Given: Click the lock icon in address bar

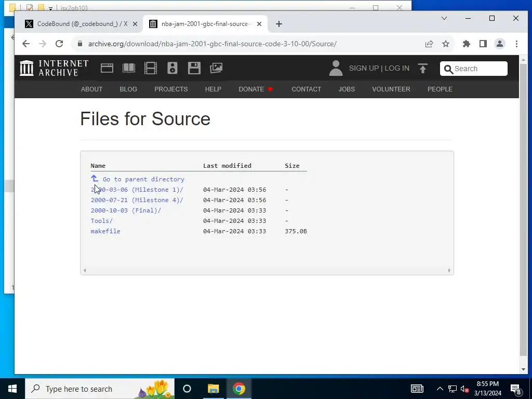Looking at the screenshot, I should (79, 44).
